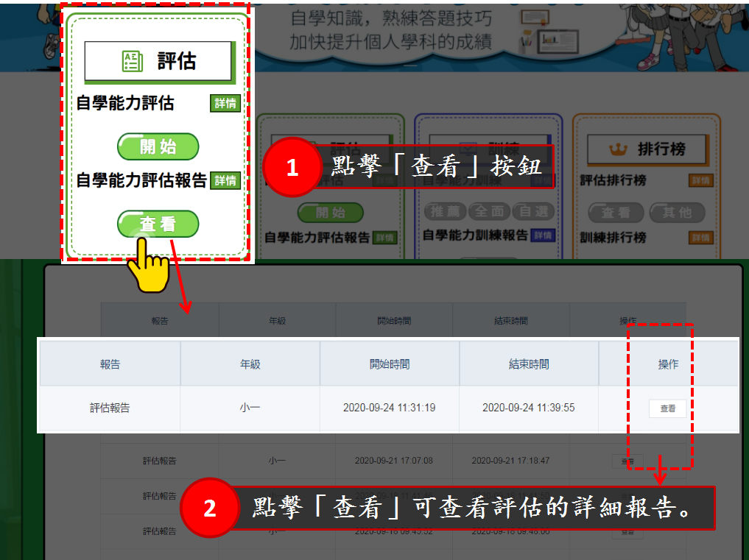Open 詳情 beside 自學能力訓練報告

tap(543, 235)
